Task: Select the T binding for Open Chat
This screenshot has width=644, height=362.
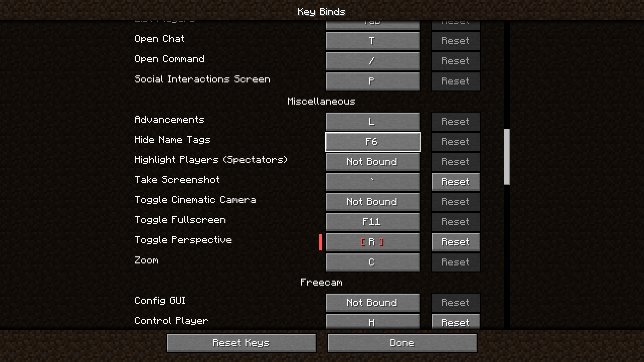Action: tap(372, 41)
